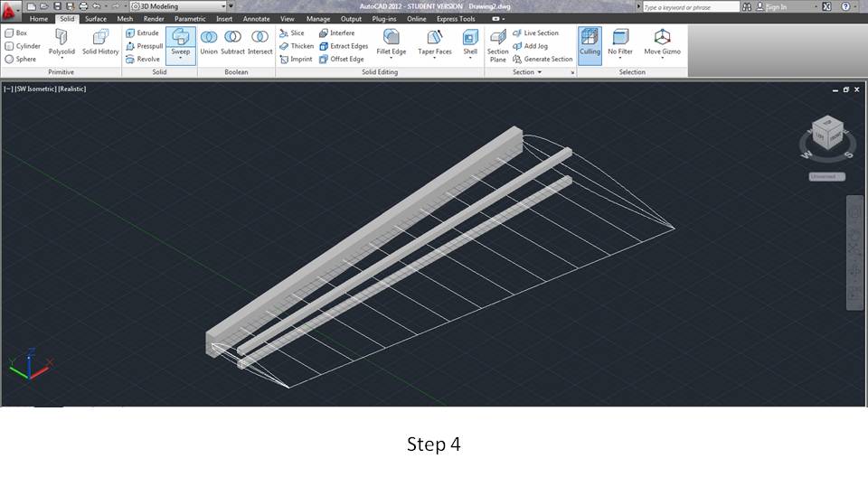Viewport: 868px width, 477px height.
Task: Click the ribbon minimize toggle after Express Tools
Action: point(498,19)
